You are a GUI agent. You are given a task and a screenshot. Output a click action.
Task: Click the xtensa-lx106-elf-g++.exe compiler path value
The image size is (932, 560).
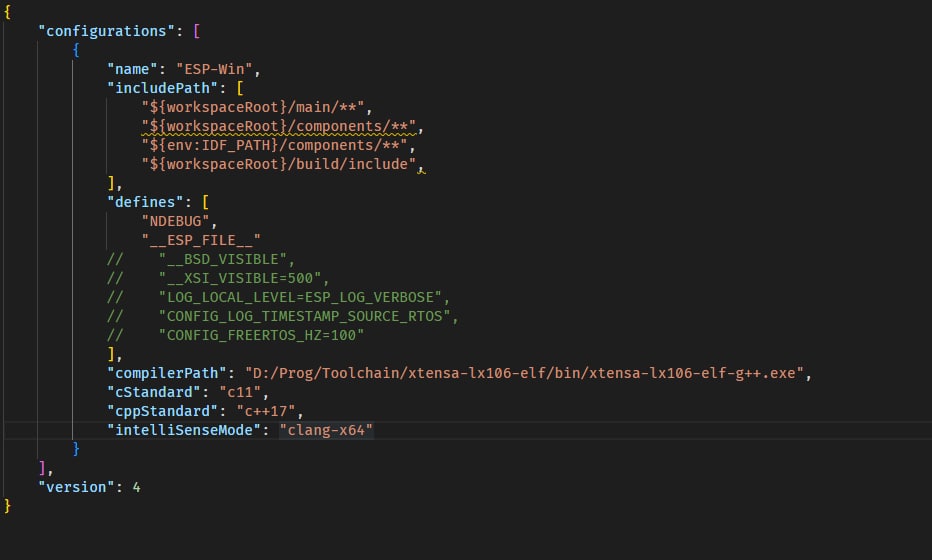(524, 373)
